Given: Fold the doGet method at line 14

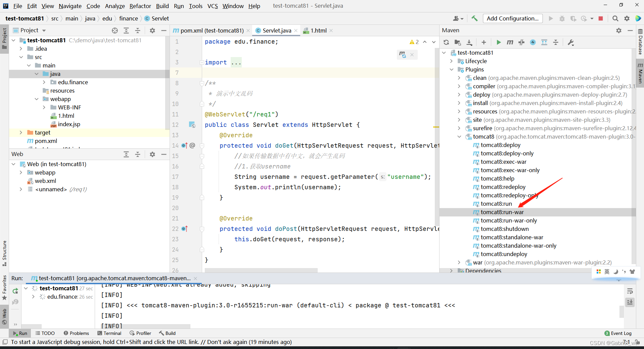Looking at the screenshot, I should (202, 146).
